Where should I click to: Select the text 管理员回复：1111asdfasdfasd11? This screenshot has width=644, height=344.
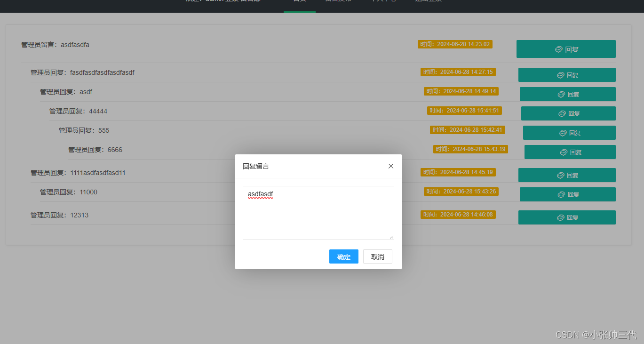pyautogui.click(x=78, y=173)
